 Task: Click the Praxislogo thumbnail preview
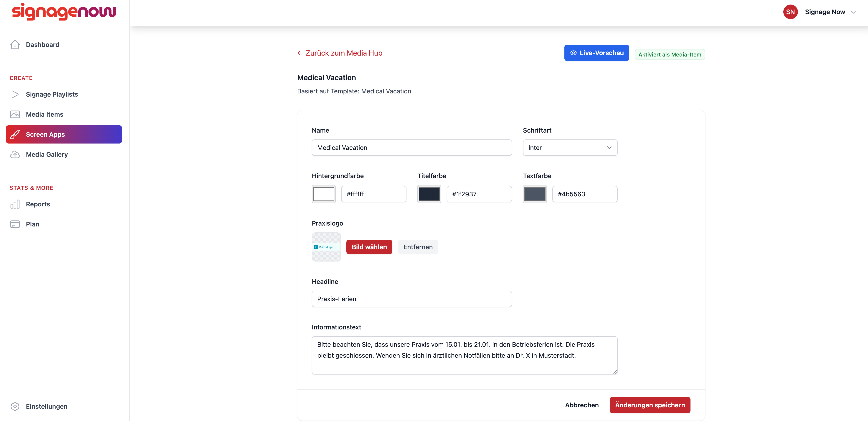coord(326,247)
